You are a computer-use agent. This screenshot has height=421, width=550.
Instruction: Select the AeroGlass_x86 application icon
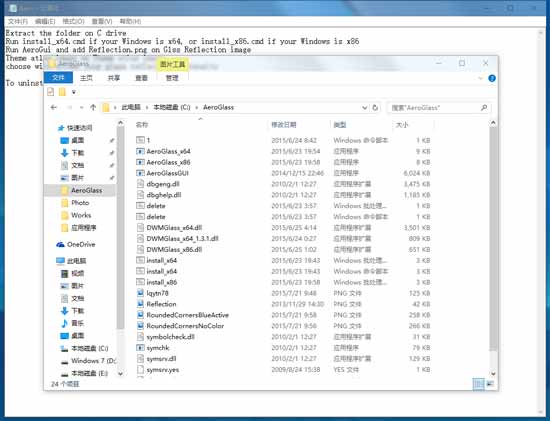tap(140, 162)
